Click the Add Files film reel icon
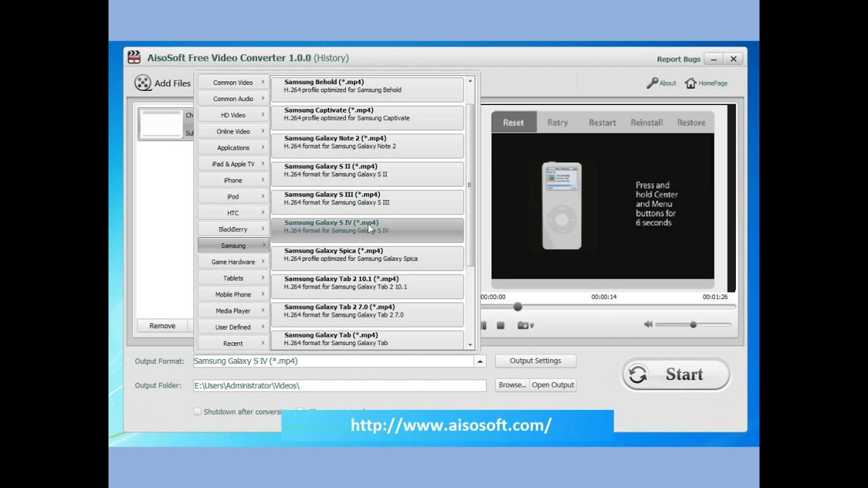The height and width of the screenshot is (488, 868). click(x=143, y=83)
